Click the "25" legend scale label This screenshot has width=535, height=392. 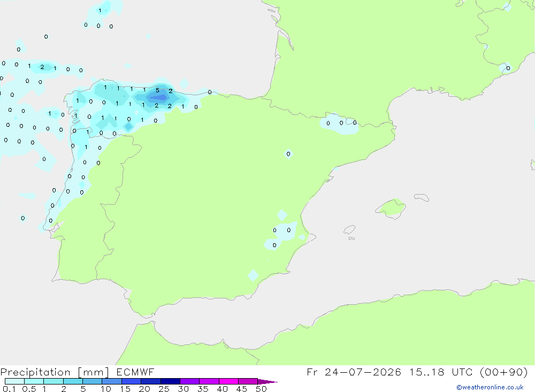click(x=164, y=389)
